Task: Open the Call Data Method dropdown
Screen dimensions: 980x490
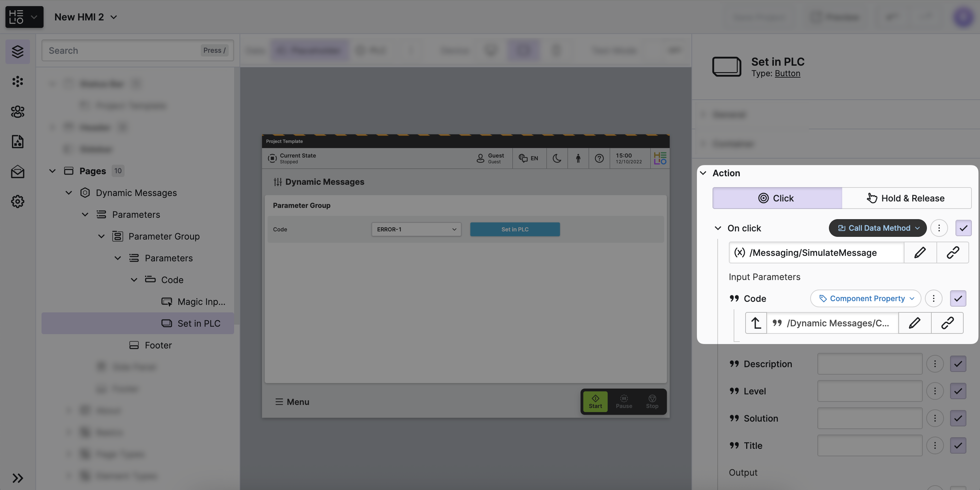Action: 877,228
